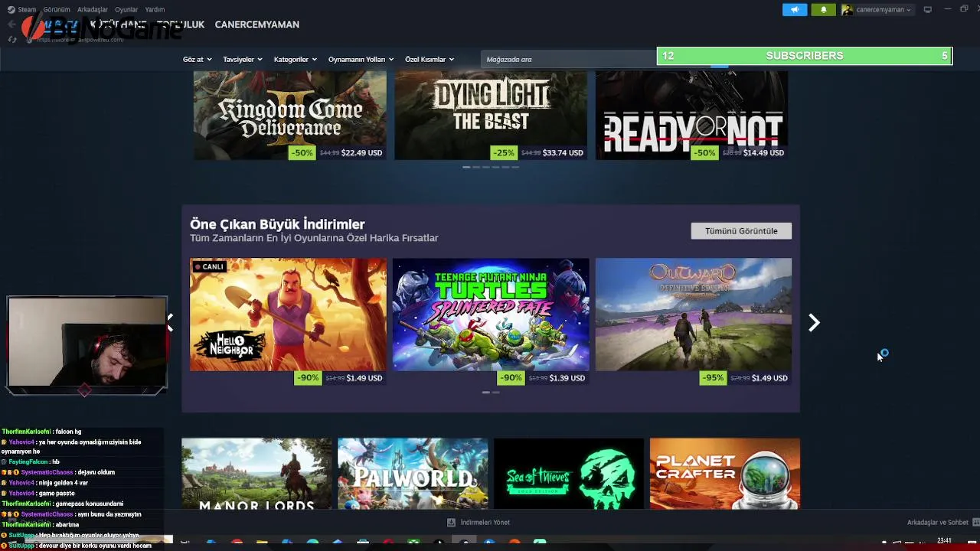980x551 pixels.
Task: Click the previous arrow of the deals carousel
Action: click(x=170, y=323)
